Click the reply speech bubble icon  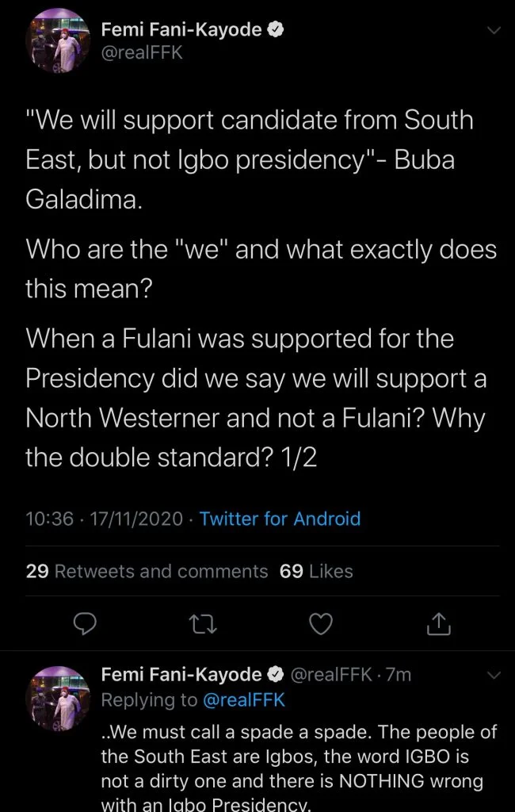tap(85, 626)
